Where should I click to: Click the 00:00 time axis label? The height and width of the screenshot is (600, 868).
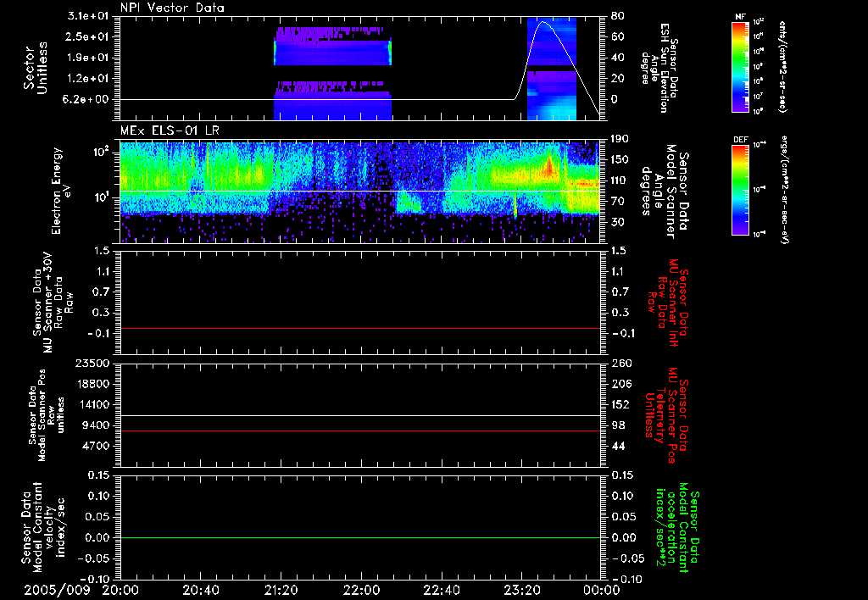[601, 590]
